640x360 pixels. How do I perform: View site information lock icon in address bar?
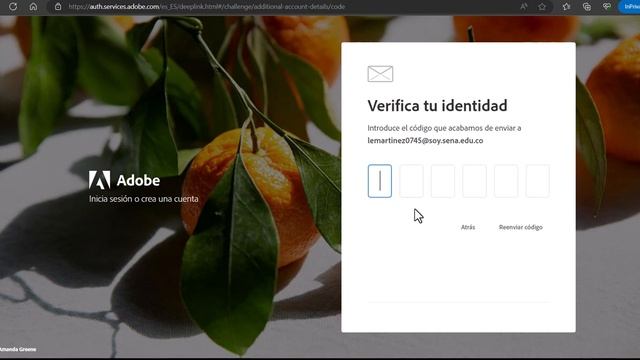click(58, 7)
